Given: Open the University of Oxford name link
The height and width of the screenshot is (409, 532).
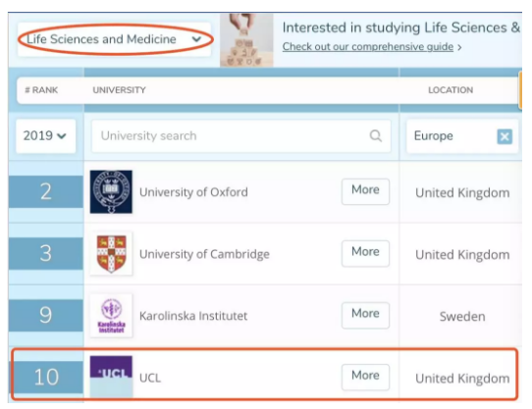Looking at the screenshot, I should tap(193, 192).
